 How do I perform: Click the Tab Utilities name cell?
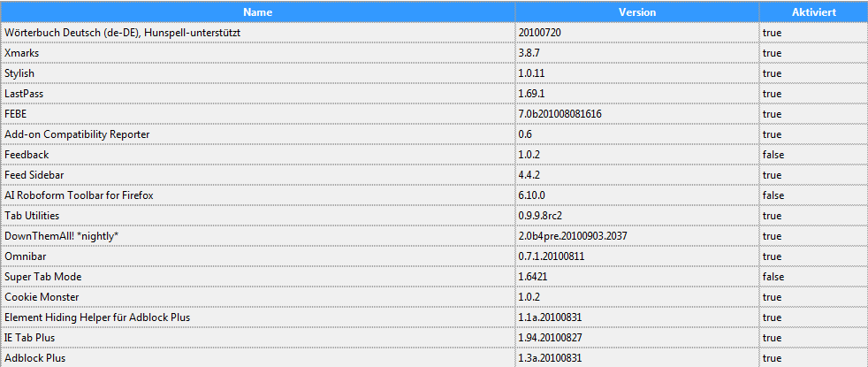pyautogui.click(x=33, y=216)
